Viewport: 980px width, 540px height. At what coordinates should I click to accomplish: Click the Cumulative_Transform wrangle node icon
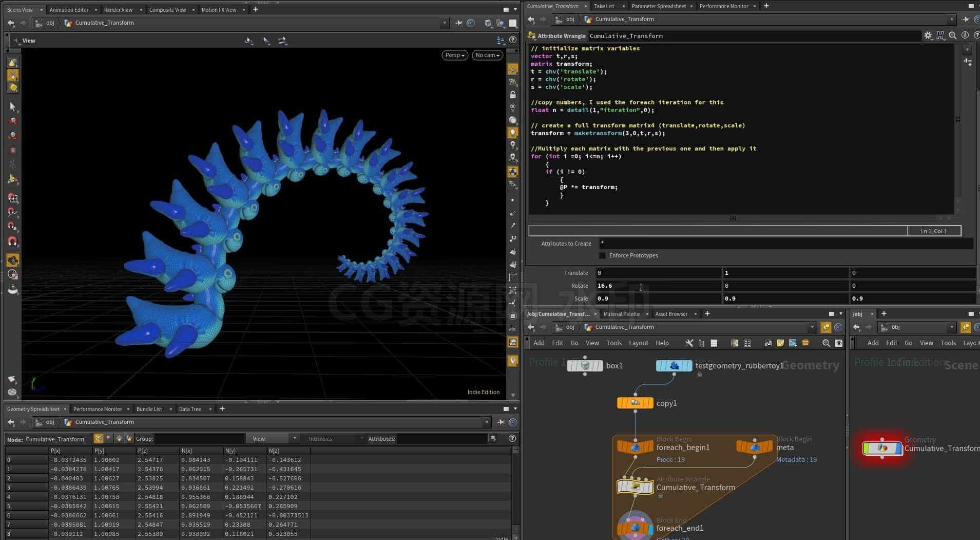pos(635,487)
